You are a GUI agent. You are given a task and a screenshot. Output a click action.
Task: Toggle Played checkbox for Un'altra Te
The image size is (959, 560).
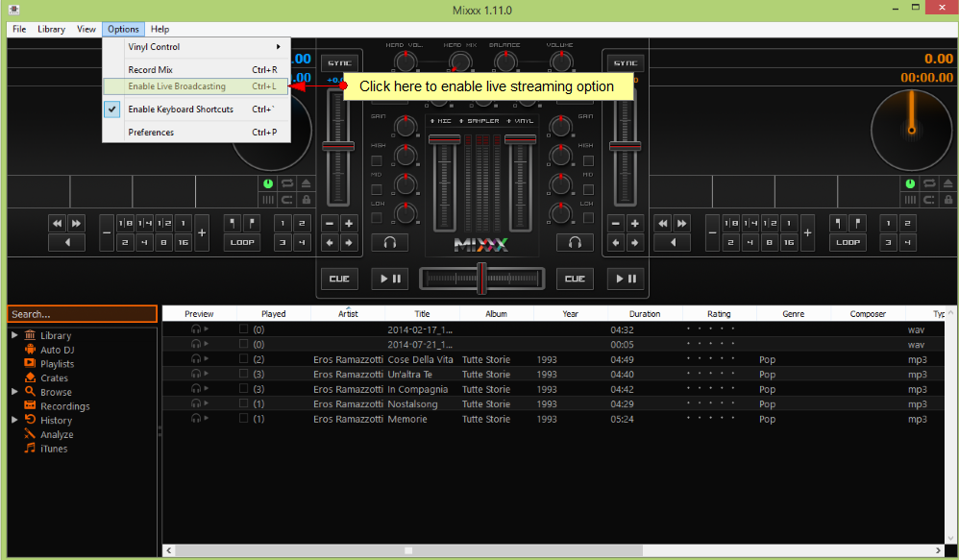(x=243, y=374)
